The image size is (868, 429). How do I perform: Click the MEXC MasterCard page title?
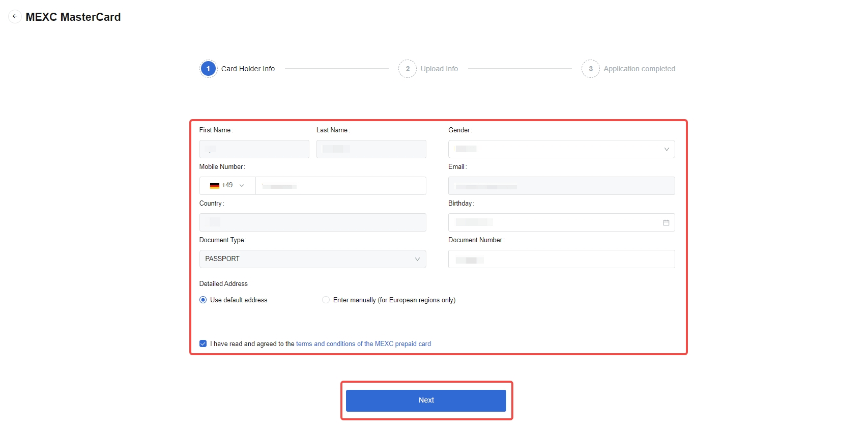[73, 17]
